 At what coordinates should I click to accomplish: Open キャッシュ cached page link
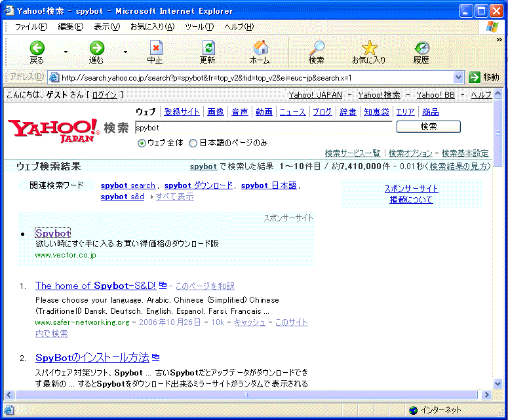(250, 322)
